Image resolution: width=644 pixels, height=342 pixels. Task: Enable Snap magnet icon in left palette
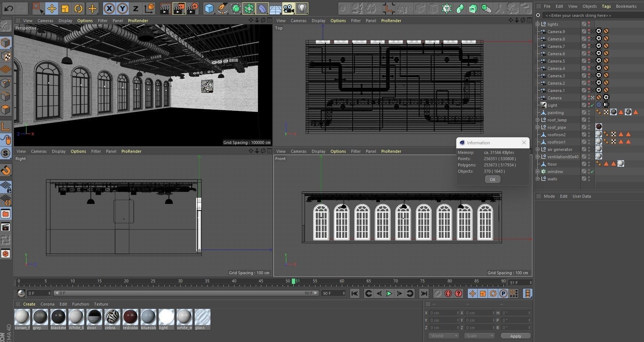[6, 170]
